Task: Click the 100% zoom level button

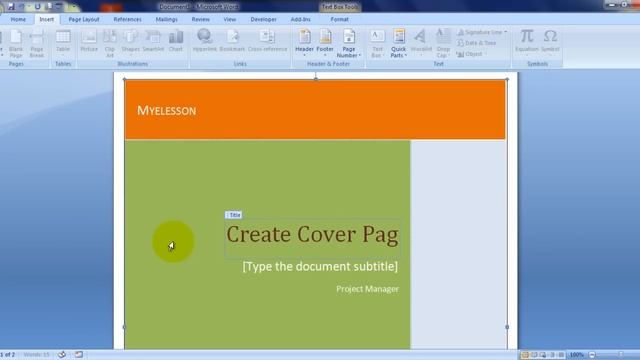Action: pos(576,355)
